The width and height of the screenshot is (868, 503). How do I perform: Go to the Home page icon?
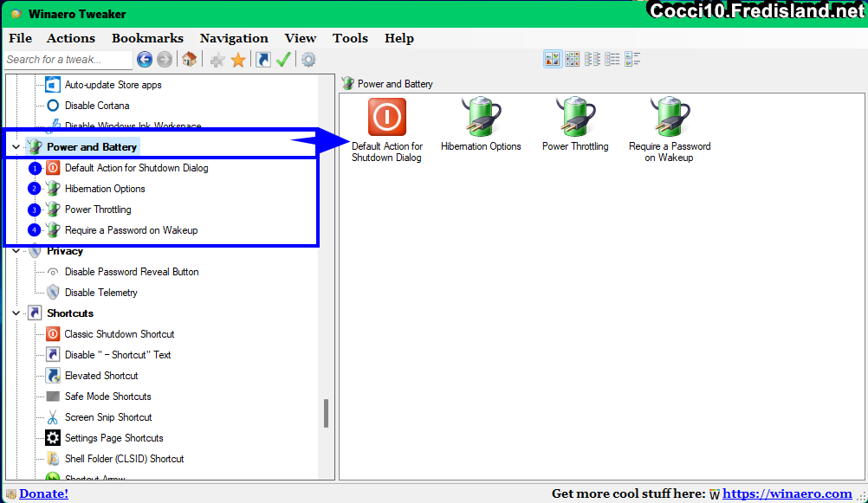190,59
